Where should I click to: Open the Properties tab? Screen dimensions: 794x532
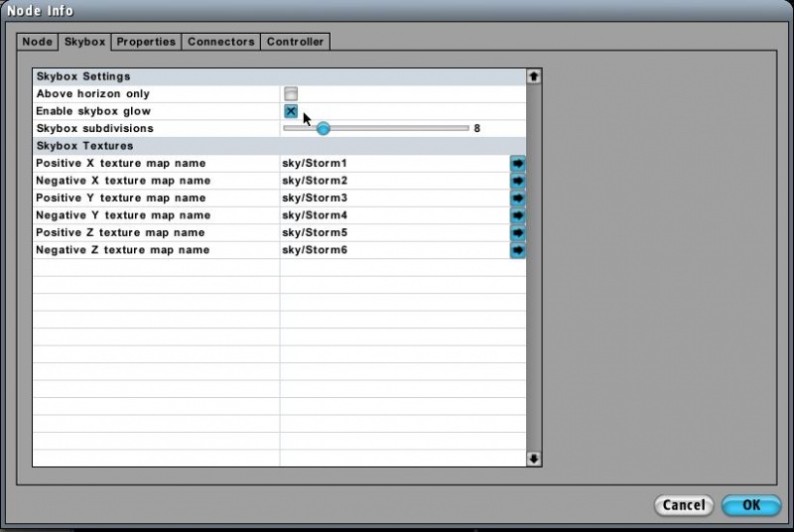tap(146, 42)
